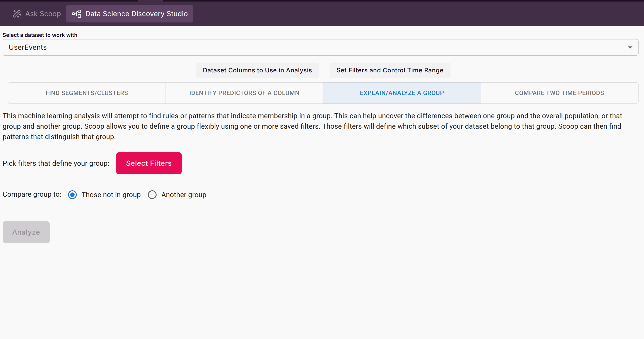Go to the Compare Two Time Periods tab
Image resolution: width=644 pixels, height=339 pixels.
point(559,93)
